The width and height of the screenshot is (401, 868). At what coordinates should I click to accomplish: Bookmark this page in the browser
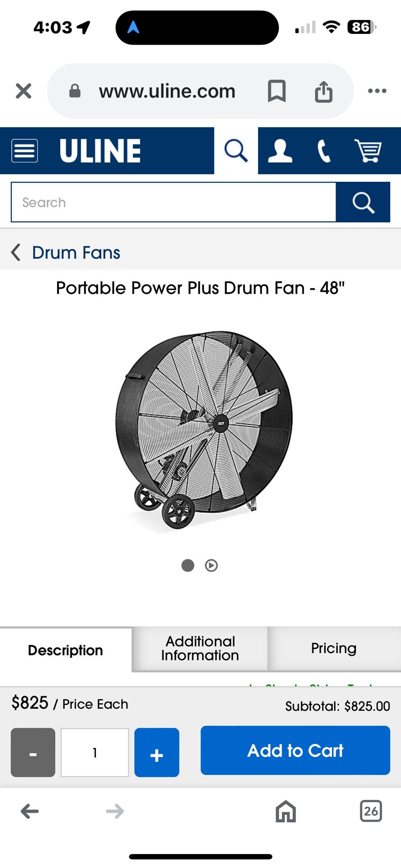coord(277,91)
